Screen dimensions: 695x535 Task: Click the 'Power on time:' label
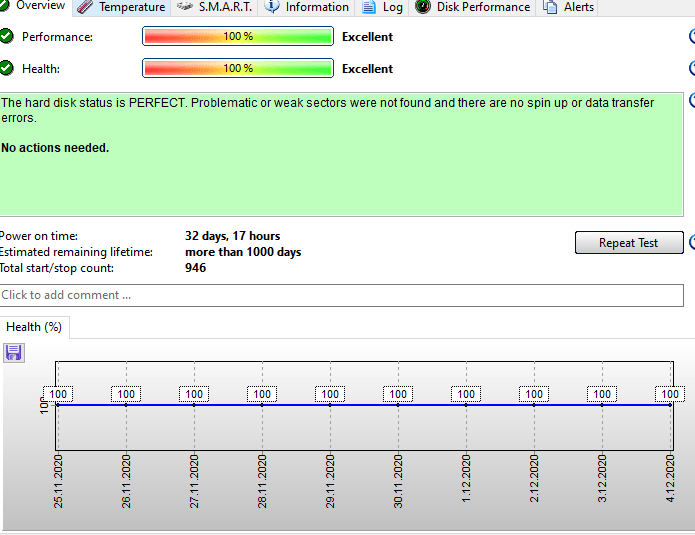click(39, 236)
